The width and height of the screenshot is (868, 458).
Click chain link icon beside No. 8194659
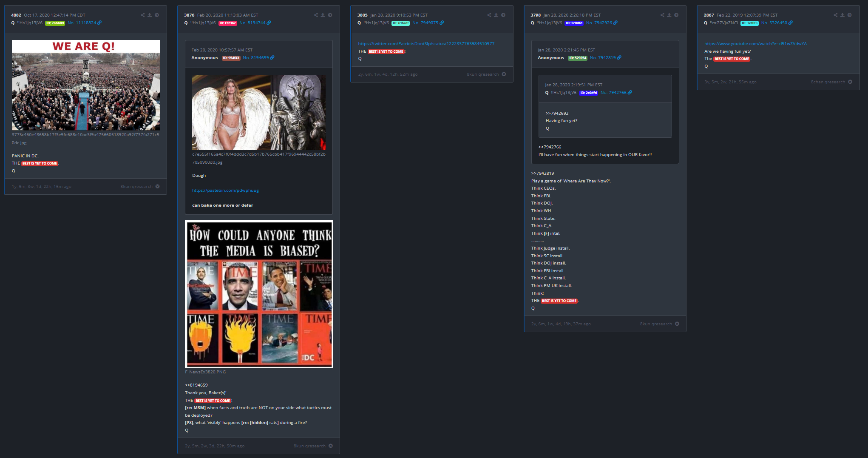(x=272, y=58)
